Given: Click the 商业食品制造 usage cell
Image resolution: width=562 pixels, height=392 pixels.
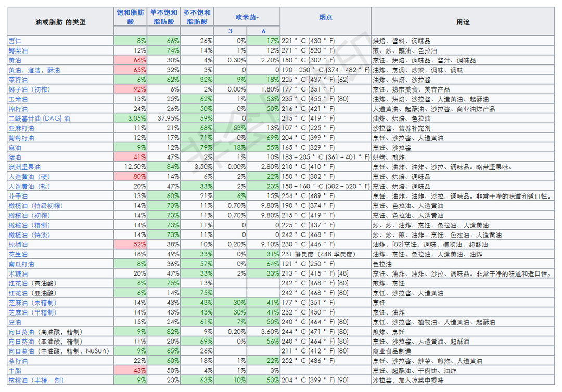Looking at the screenshot, I should click(463, 351).
